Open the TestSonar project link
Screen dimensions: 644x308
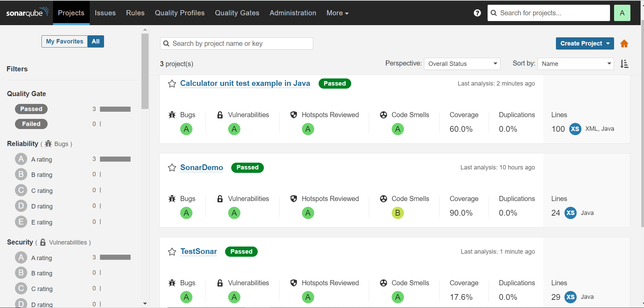coord(199,252)
